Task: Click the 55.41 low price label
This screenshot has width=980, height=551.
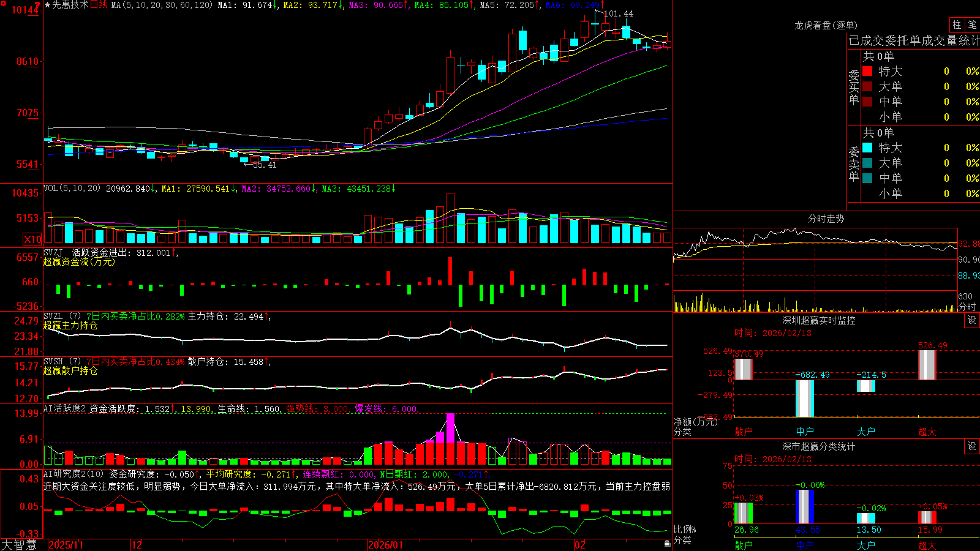Action: pos(265,165)
